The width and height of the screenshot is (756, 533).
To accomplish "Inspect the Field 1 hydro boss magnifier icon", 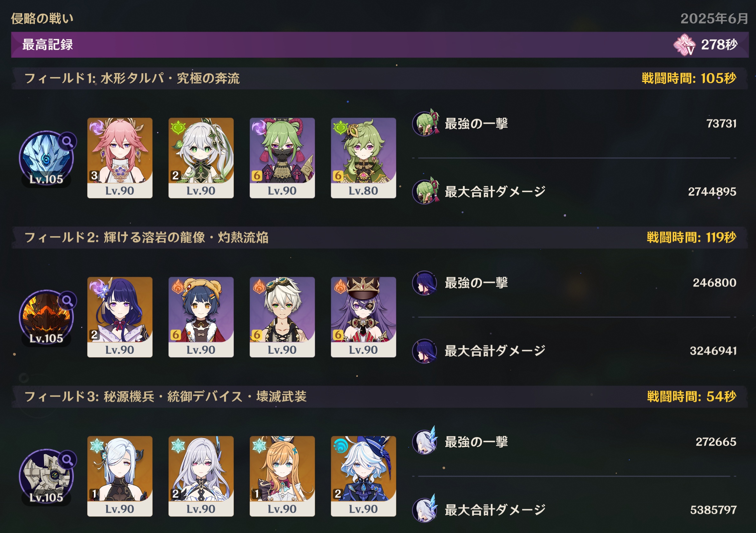I will (x=68, y=142).
